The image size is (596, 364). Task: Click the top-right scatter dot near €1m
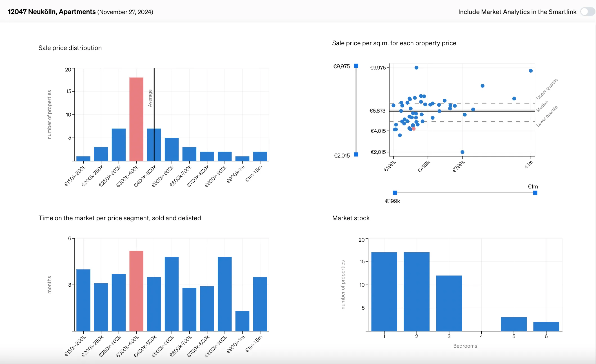[531, 71]
